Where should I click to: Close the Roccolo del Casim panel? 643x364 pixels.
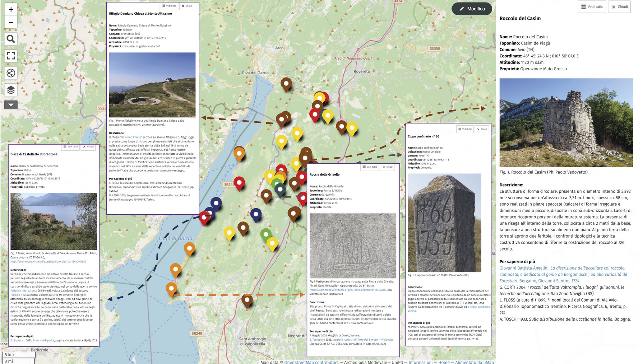pos(619,7)
